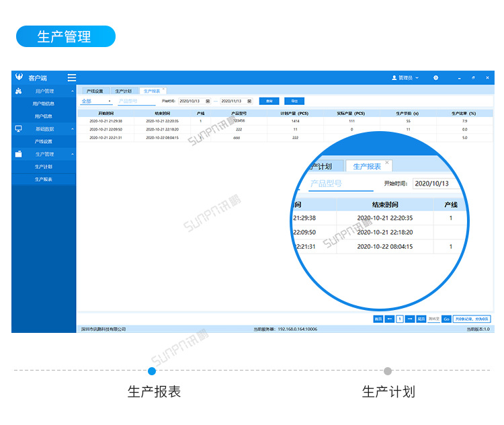Open calendar picker for start date 2020/10/13

pos(208,101)
